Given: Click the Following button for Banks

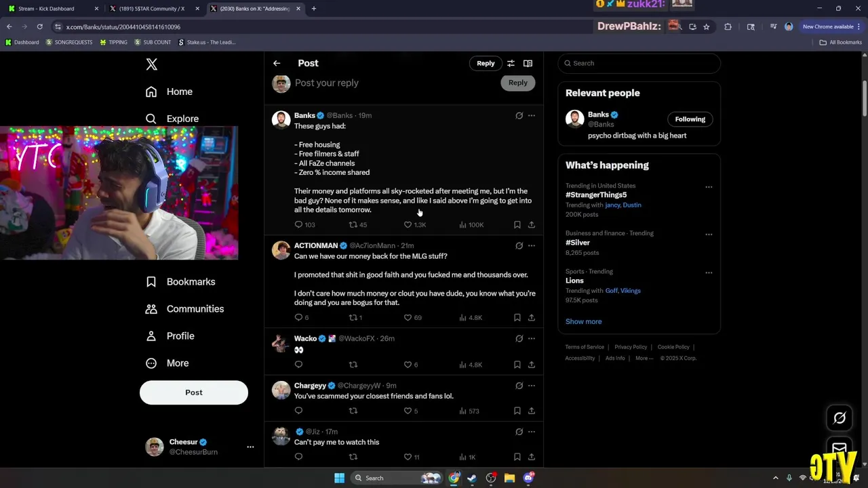Looking at the screenshot, I should [690, 119].
